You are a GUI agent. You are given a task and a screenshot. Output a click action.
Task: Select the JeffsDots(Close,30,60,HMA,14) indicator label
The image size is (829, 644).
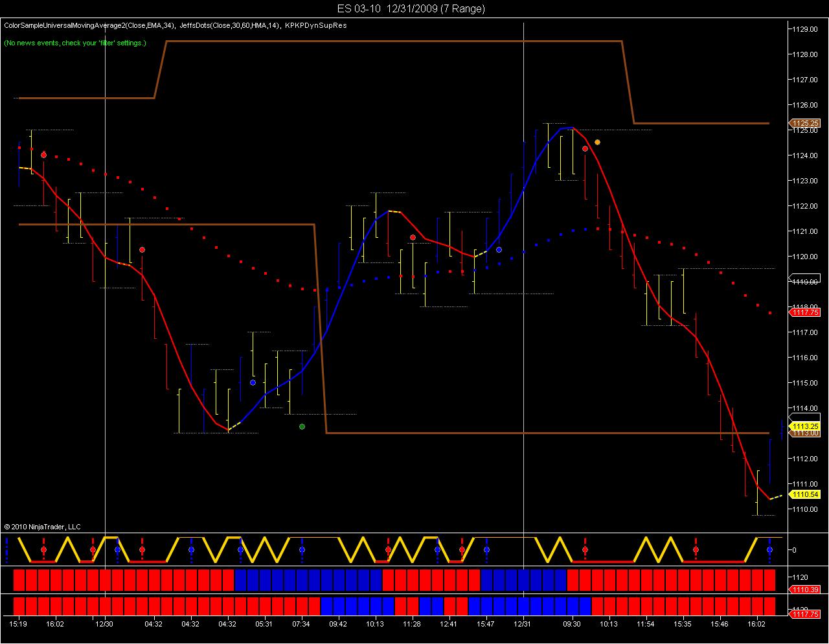pos(229,26)
